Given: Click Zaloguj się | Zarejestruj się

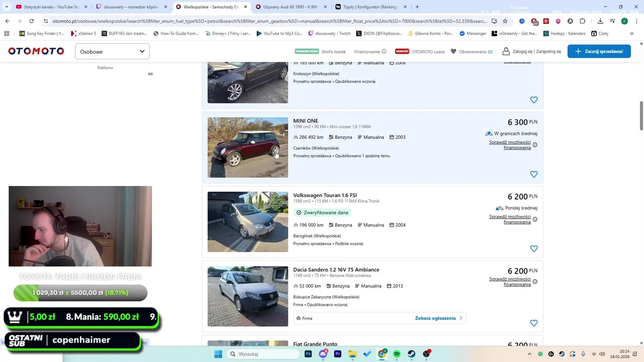Looking at the screenshot, I should tap(536, 51).
